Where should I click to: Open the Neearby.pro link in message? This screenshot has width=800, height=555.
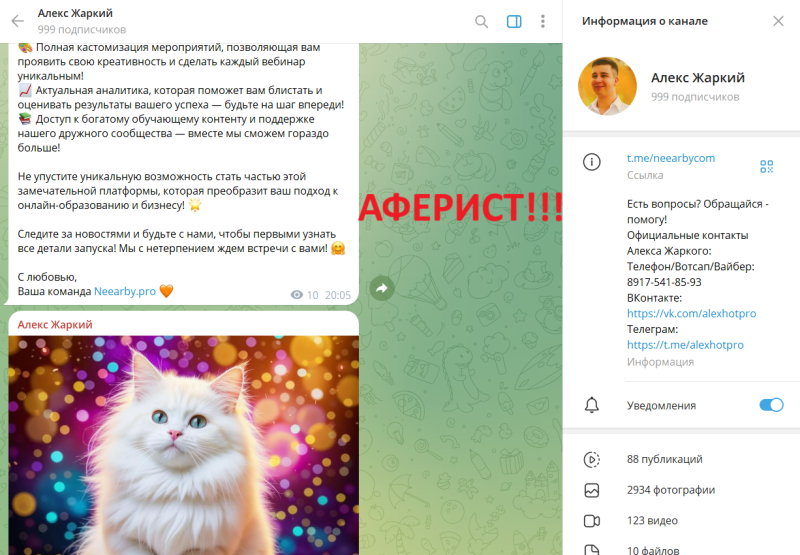[x=125, y=291]
